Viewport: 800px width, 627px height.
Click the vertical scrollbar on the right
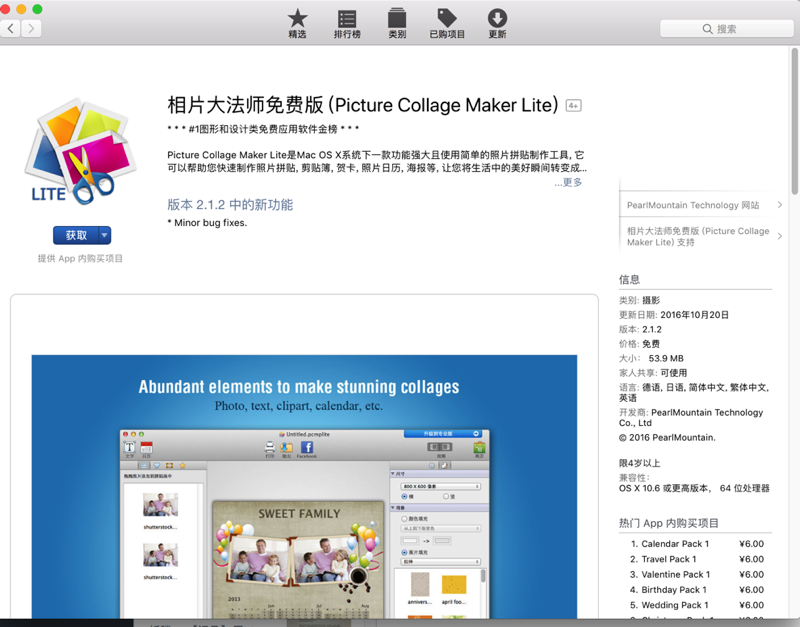pos(794,121)
